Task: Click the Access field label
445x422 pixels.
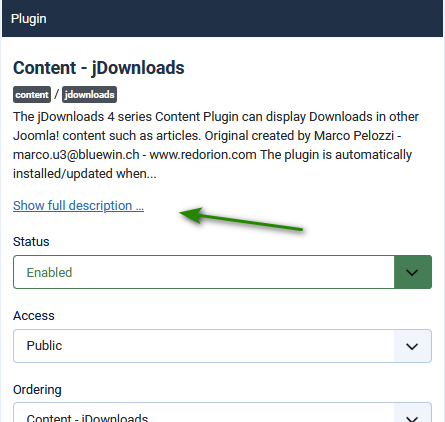Action: 34,316
